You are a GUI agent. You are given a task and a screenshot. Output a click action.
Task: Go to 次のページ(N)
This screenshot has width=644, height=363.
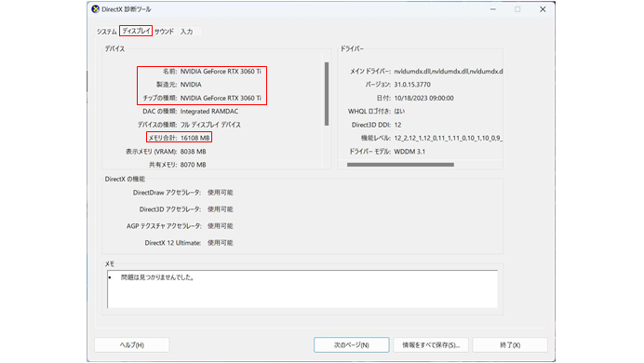352,345
